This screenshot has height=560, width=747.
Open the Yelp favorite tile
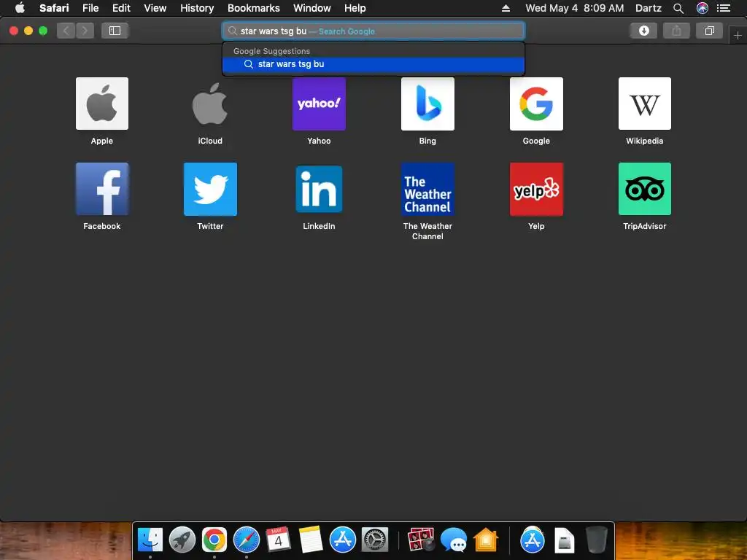click(536, 189)
